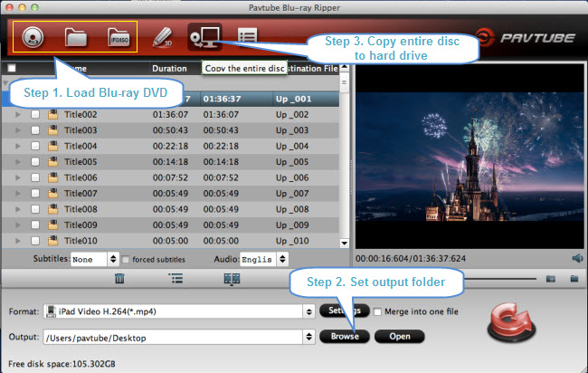Click the list view icon below the table
Screen dimensions: 588x373
[x=175, y=279]
